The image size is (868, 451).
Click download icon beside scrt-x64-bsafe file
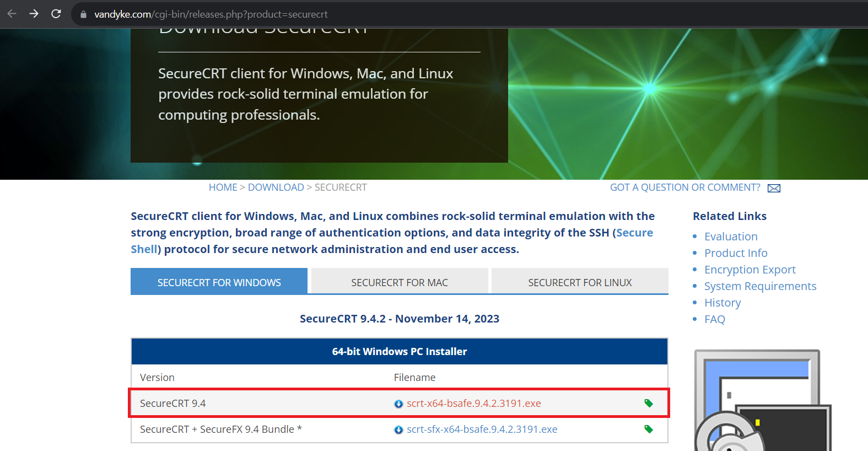tap(398, 404)
